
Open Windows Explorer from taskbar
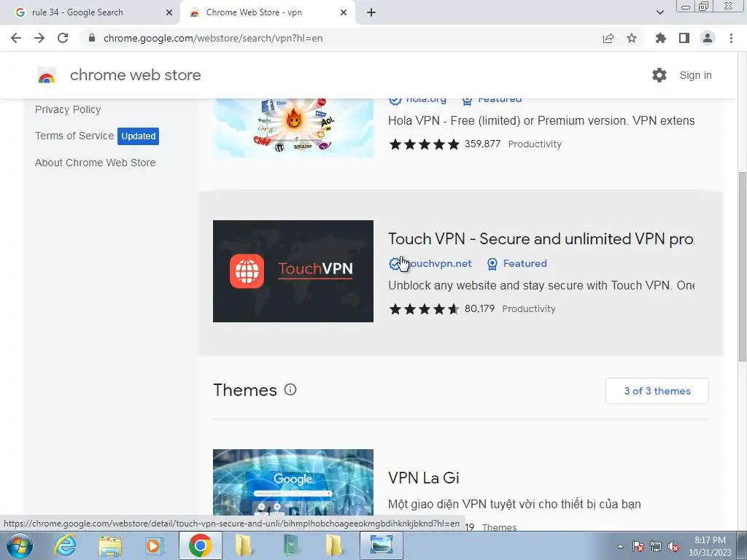(110, 545)
